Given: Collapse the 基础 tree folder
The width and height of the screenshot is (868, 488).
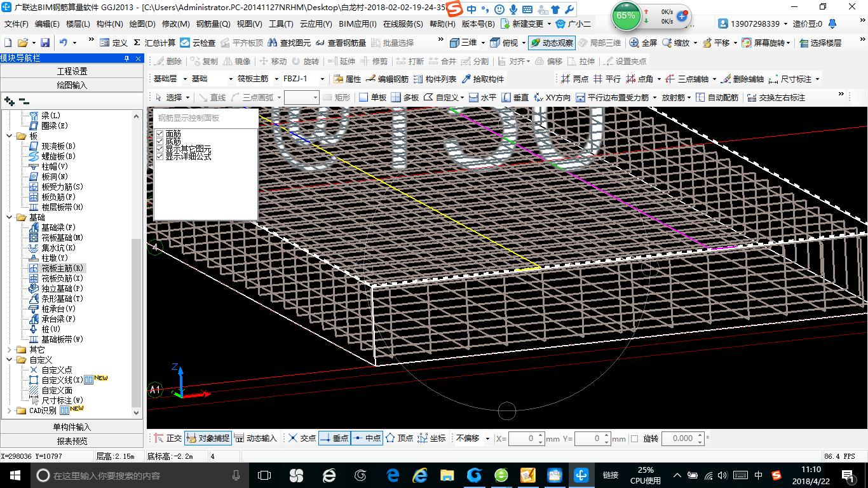Looking at the screenshot, I should click(8, 217).
